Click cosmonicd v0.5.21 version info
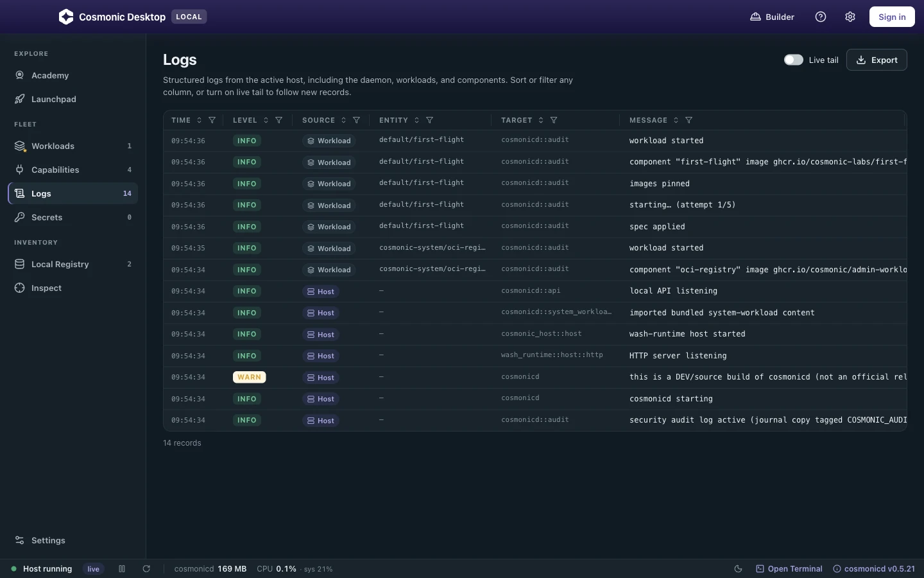 [874, 569]
